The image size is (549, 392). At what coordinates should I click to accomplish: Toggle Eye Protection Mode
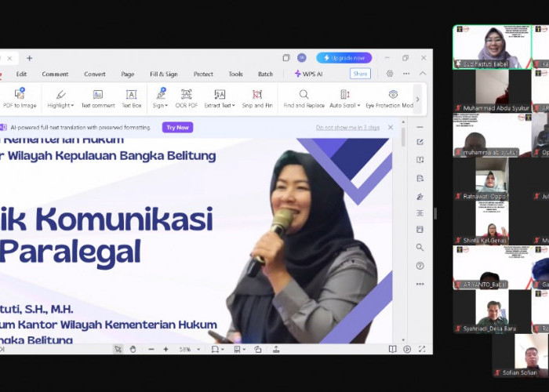coord(390,98)
